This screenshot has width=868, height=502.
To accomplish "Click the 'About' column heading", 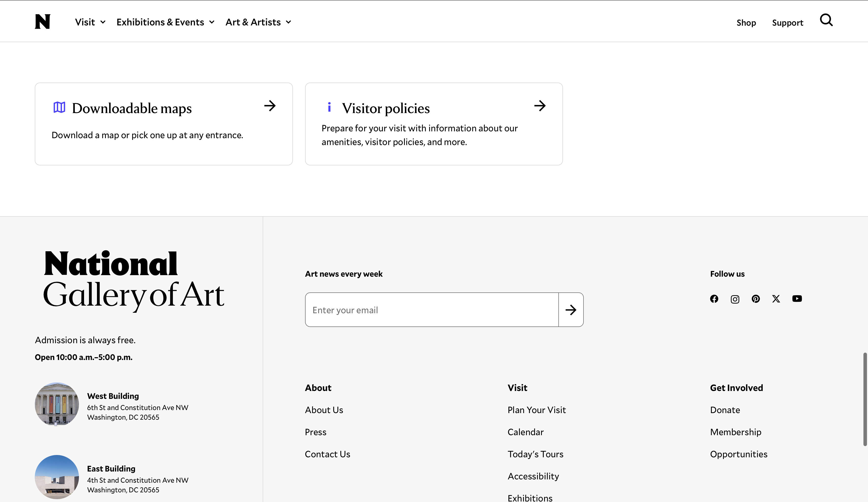I will tap(318, 388).
